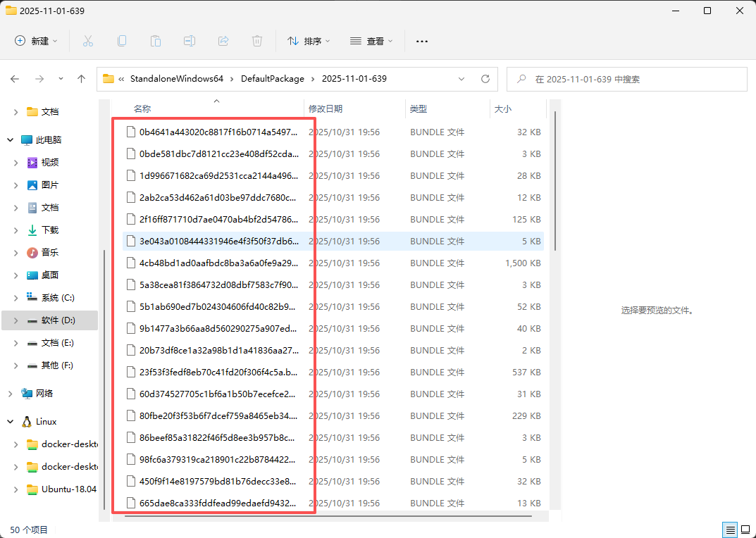Viewport: 756px width, 538px height.
Task: Click the file list vertical scrollbar
Action: tap(555, 181)
